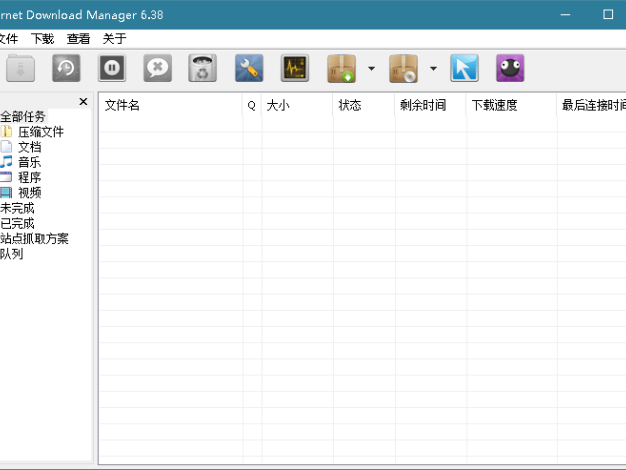The width and height of the screenshot is (626, 470).
Task: Maximize the Internet Download Manager window
Action: [x=608, y=15]
